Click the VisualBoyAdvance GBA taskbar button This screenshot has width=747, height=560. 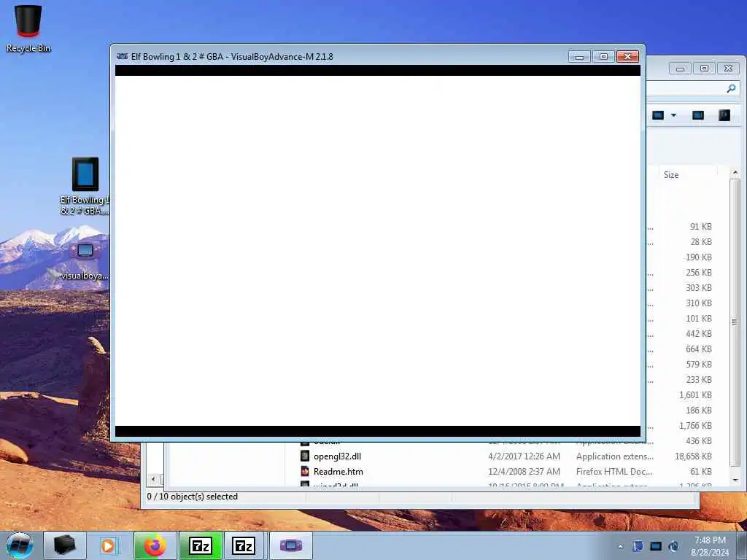(x=290, y=545)
